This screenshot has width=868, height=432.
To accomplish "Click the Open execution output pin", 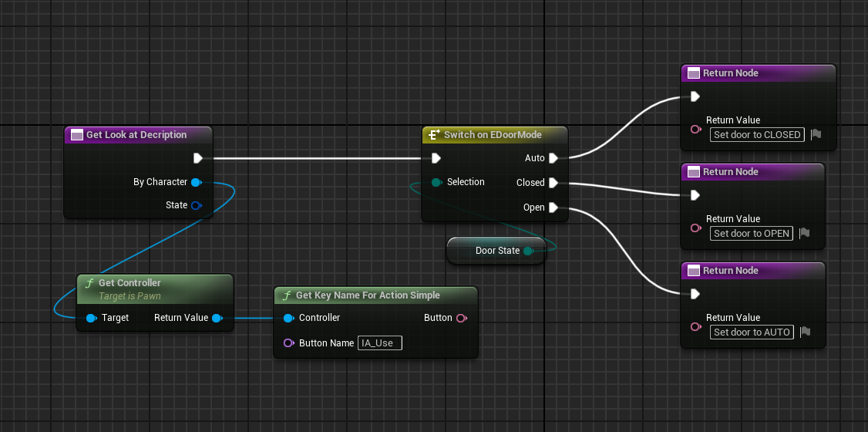I will tap(553, 208).
